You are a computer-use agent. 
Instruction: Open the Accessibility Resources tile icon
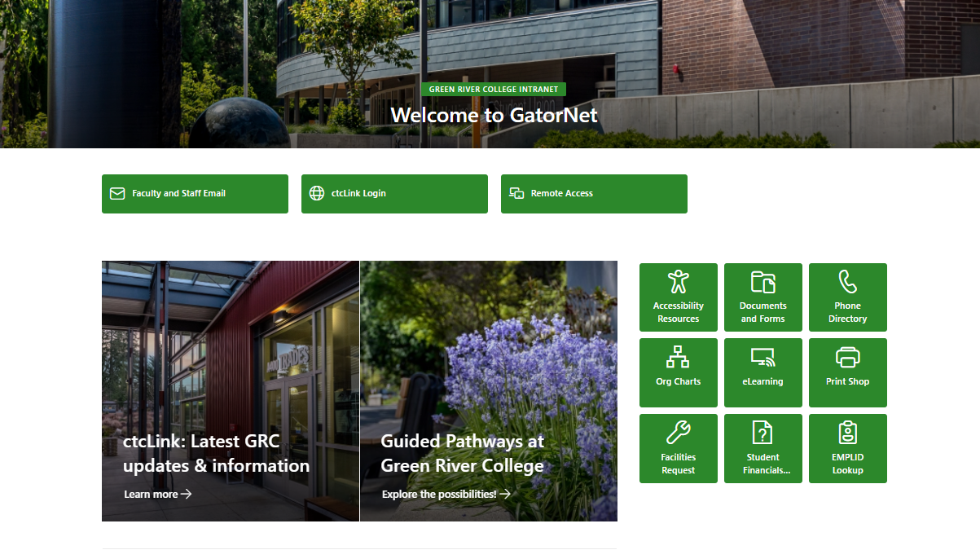click(x=678, y=282)
